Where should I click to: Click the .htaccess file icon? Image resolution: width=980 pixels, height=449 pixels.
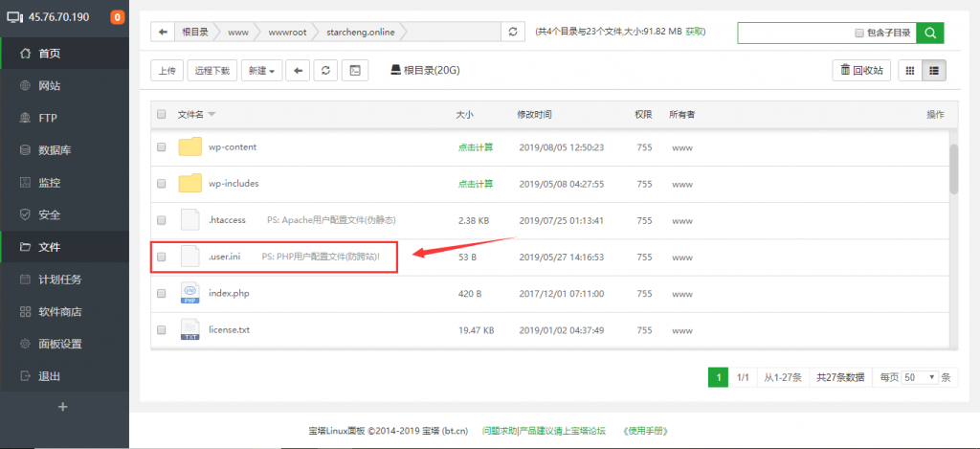(x=190, y=220)
